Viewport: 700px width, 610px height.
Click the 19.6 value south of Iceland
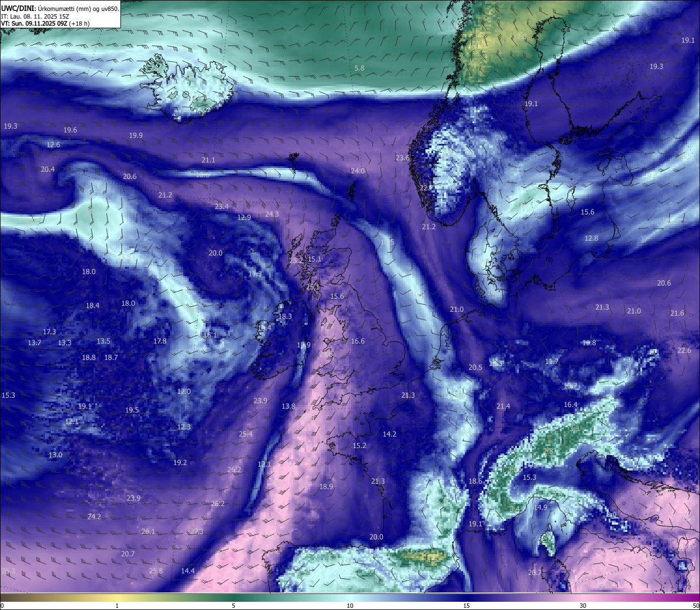pos(70,130)
